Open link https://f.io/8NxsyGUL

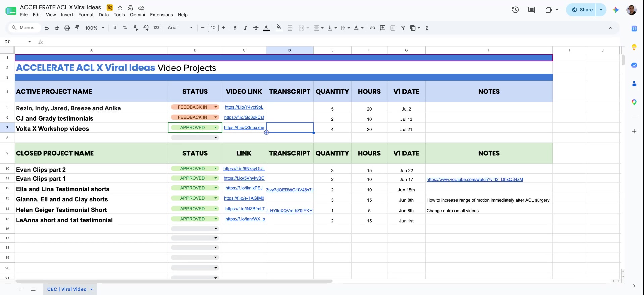[244, 169]
